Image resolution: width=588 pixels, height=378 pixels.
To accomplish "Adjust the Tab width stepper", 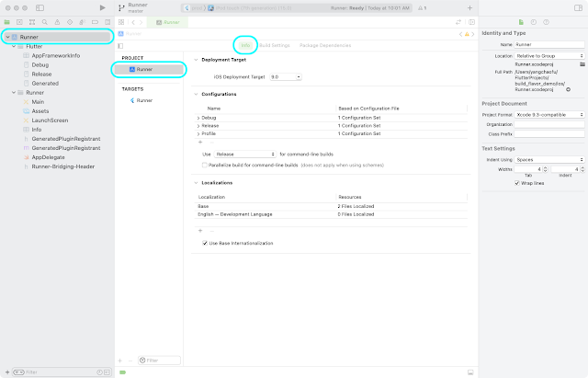I will click(545, 169).
